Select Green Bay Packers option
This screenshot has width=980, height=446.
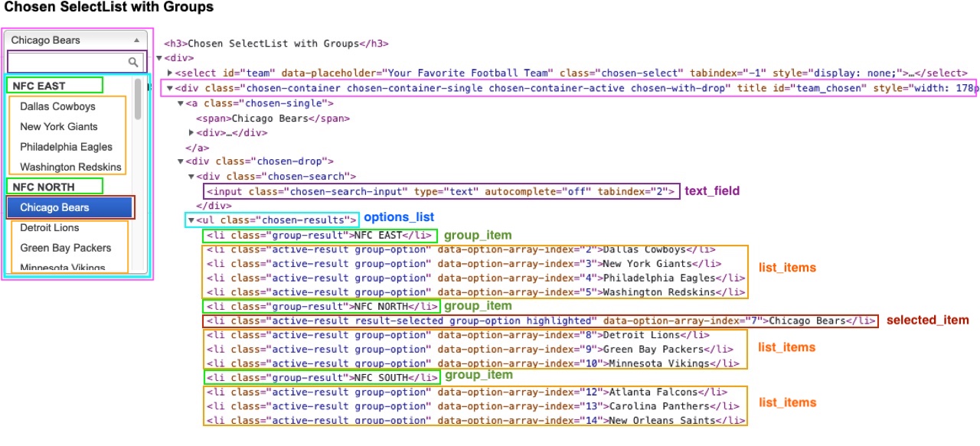tap(66, 248)
